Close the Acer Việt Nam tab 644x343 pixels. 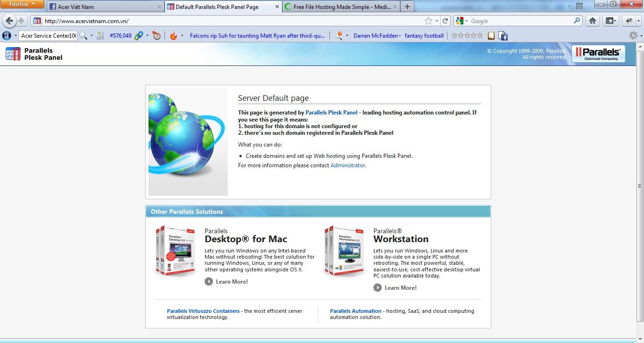point(159,7)
